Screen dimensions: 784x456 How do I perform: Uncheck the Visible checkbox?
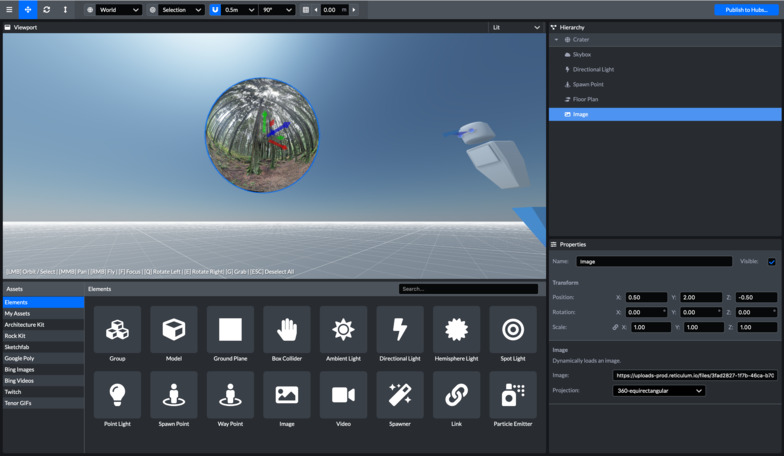[771, 262]
